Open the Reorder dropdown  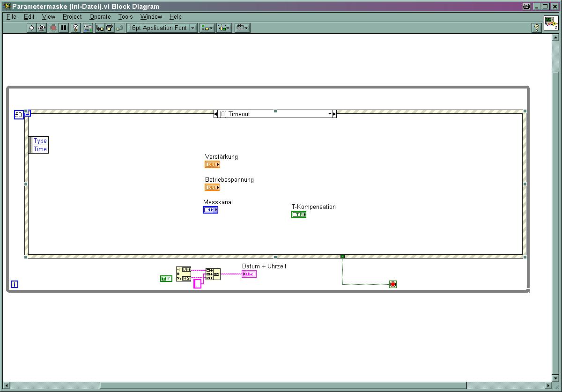point(242,28)
